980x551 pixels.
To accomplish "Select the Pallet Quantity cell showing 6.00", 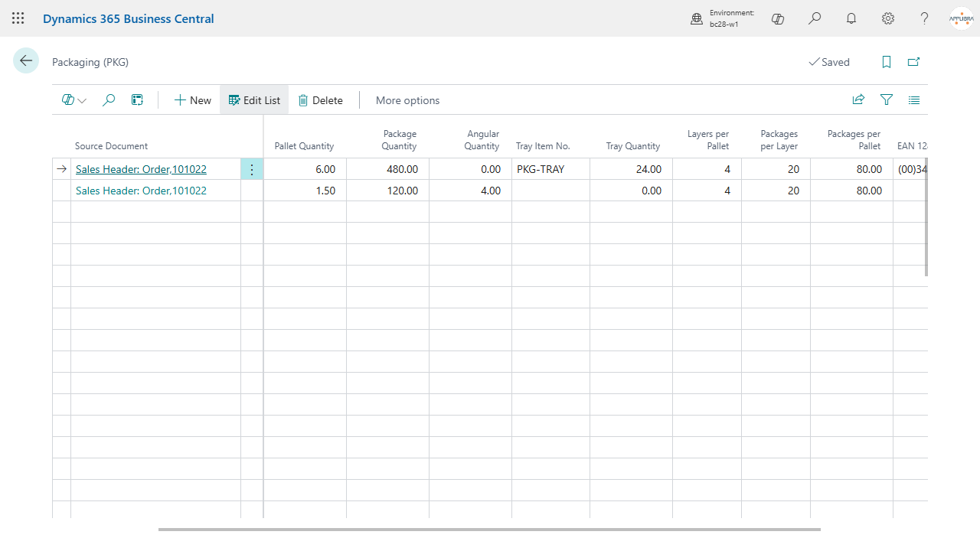I will 305,169.
